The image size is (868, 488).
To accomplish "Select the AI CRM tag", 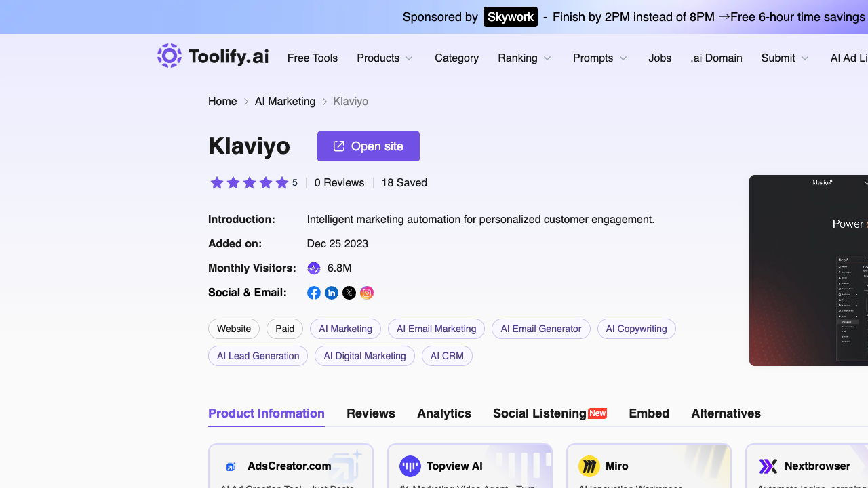I will [447, 356].
